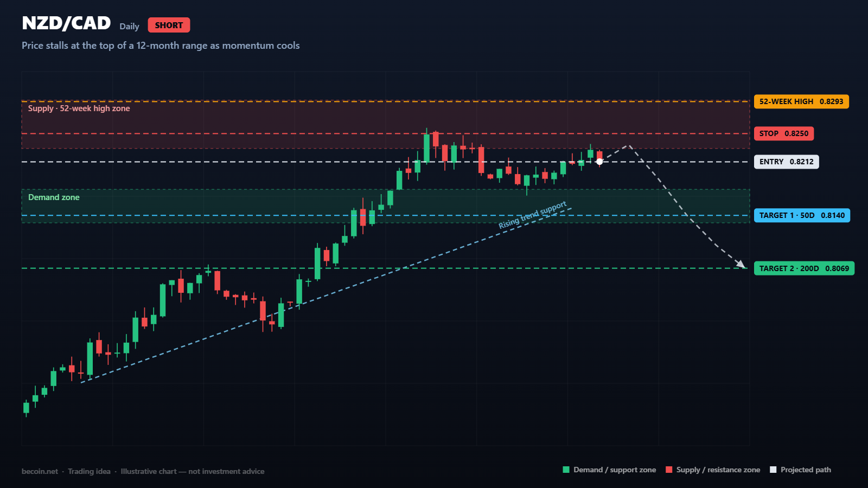Click the 'Trading idea' footer text
The image size is (868, 488).
pos(89,472)
